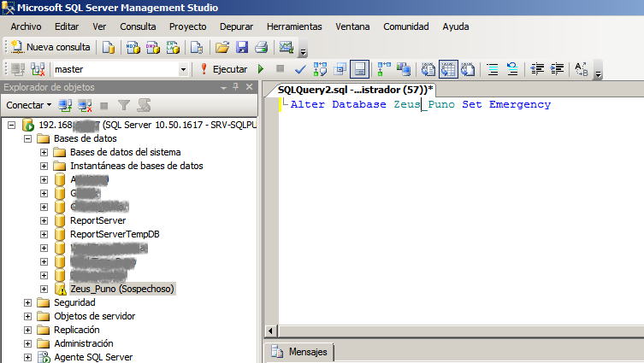The image size is (644, 363).
Task: Click greyed scroll icon in Object Explorer toolbar
Action: pos(144,105)
